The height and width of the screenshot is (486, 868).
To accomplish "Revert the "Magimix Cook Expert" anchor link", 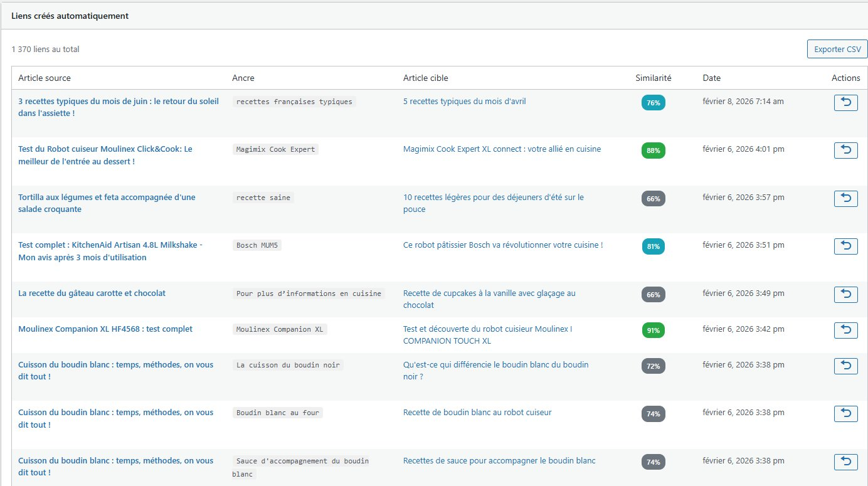I will (846, 150).
